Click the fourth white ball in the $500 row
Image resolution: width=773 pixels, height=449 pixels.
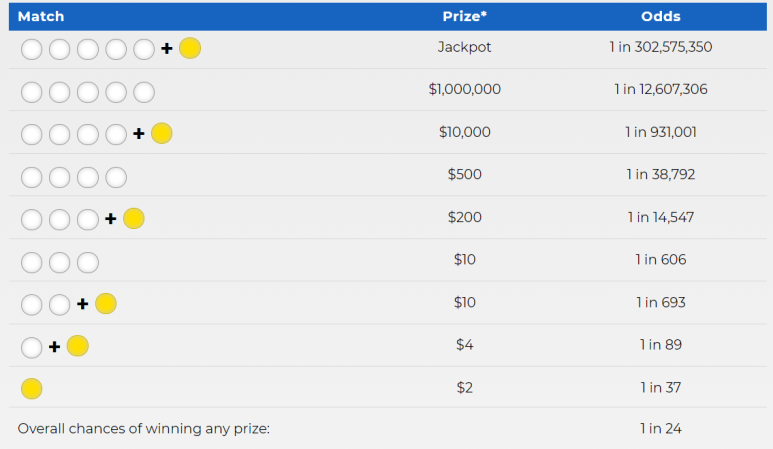pos(116,177)
